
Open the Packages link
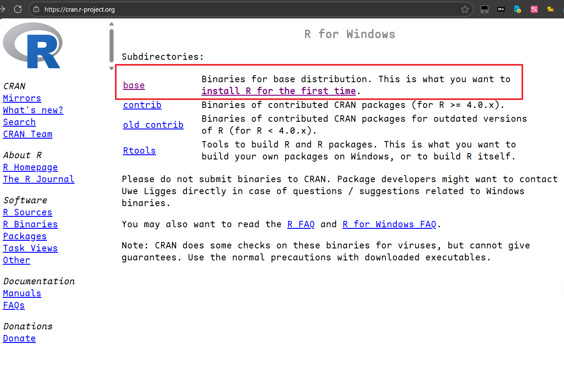(x=25, y=236)
